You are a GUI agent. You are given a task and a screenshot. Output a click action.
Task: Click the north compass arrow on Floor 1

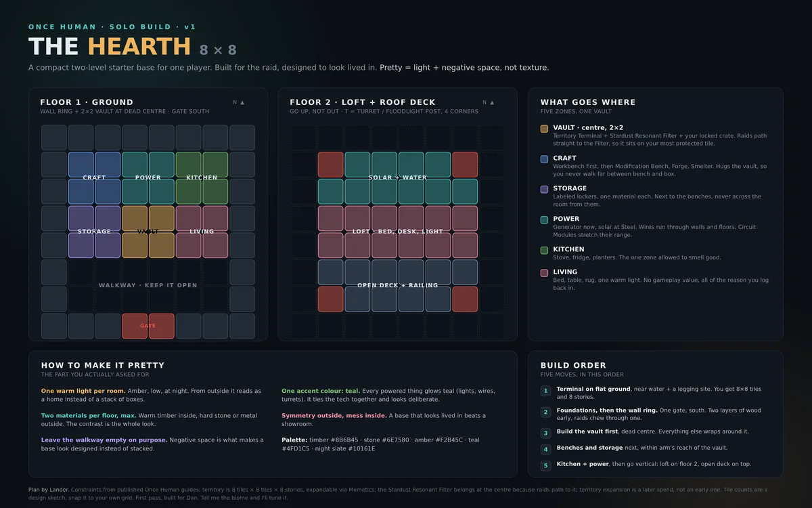(x=242, y=102)
